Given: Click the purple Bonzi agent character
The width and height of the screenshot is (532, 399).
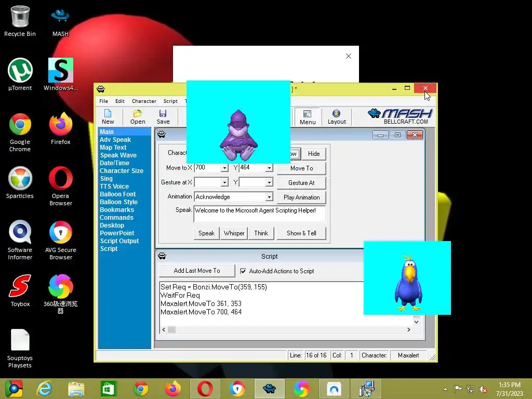Looking at the screenshot, I should 238,136.
